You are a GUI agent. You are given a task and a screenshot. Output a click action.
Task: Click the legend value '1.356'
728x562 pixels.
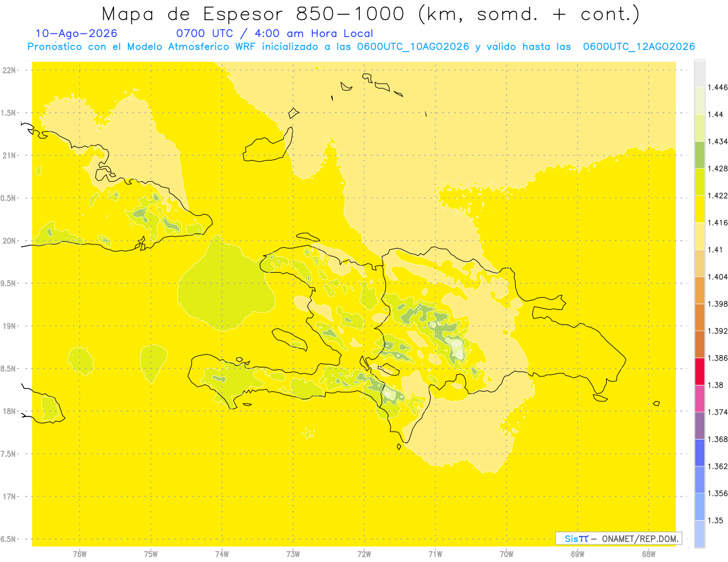point(717,493)
